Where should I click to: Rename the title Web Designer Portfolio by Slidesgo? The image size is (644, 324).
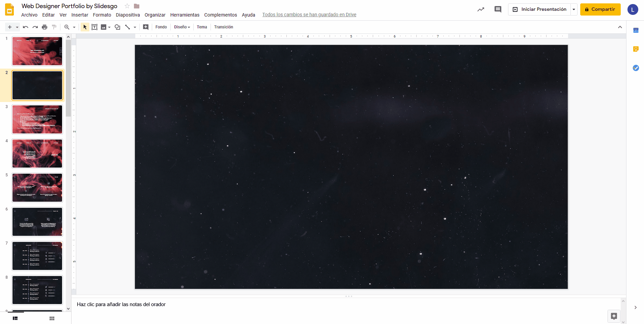69,6
